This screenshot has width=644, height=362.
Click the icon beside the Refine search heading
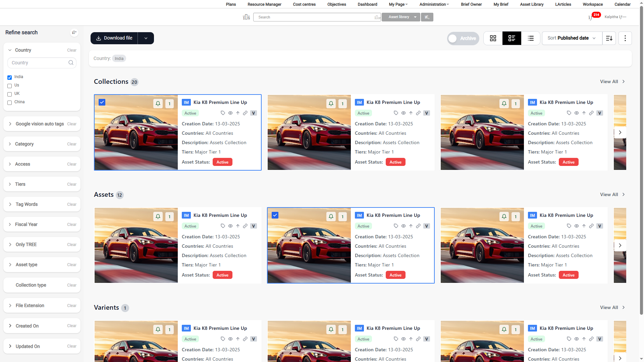coord(74,33)
